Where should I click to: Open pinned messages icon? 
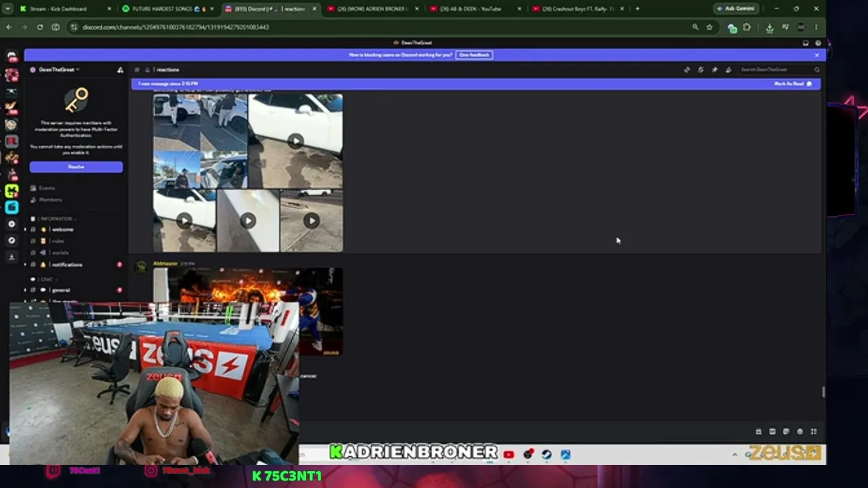tap(714, 70)
